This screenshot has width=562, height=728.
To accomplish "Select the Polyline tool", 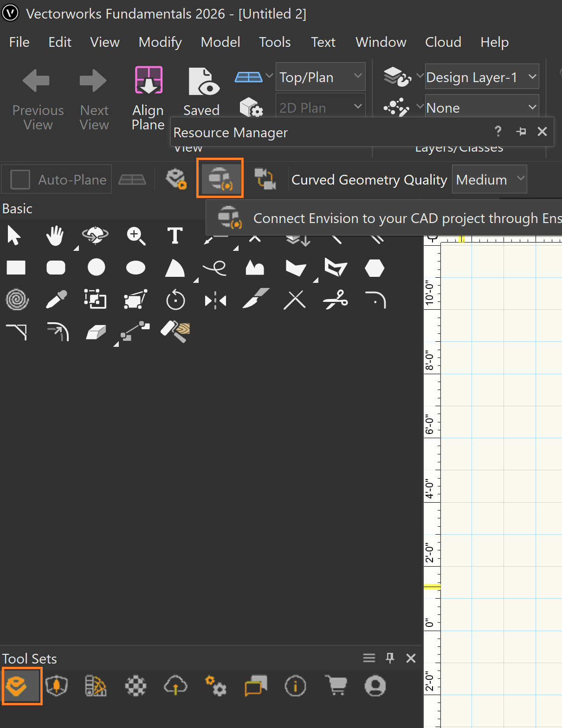I will click(255, 268).
